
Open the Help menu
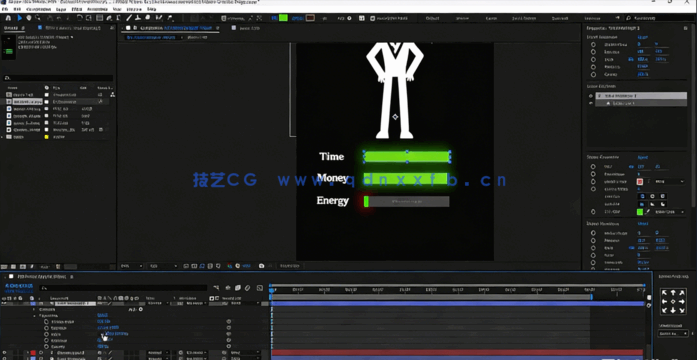point(152,9)
